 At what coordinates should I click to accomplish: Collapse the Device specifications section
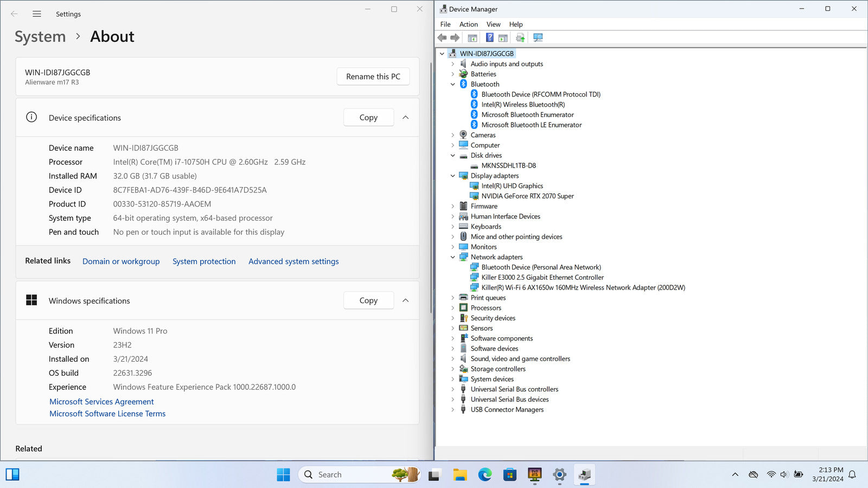405,118
